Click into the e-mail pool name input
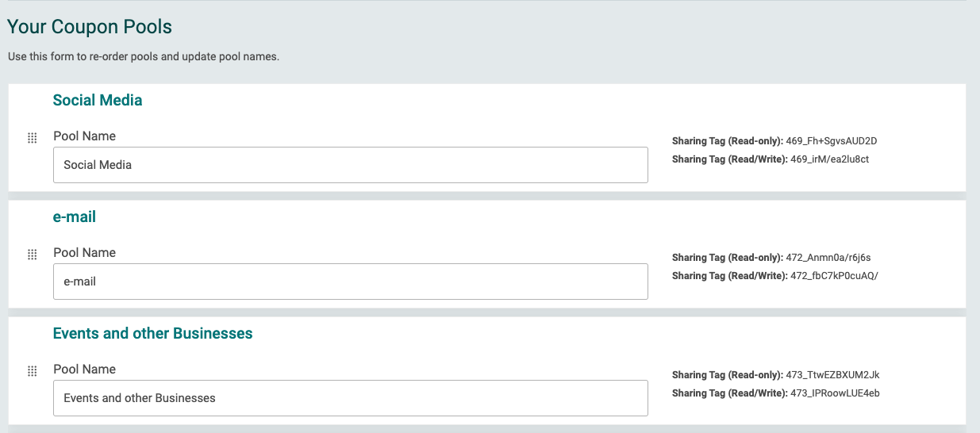This screenshot has height=433, width=980. click(350, 282)
